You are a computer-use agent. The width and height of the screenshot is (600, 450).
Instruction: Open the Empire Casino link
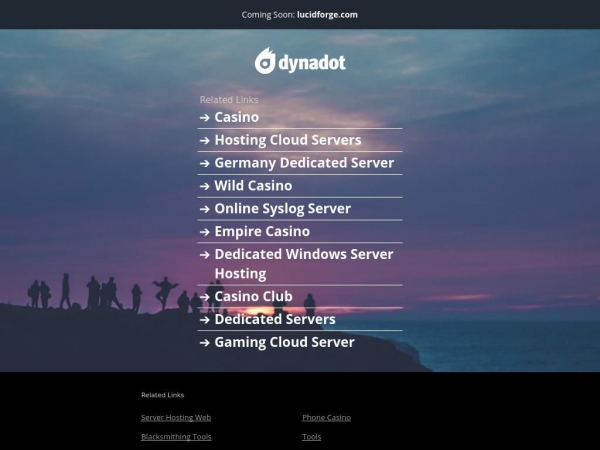[262, 232]
